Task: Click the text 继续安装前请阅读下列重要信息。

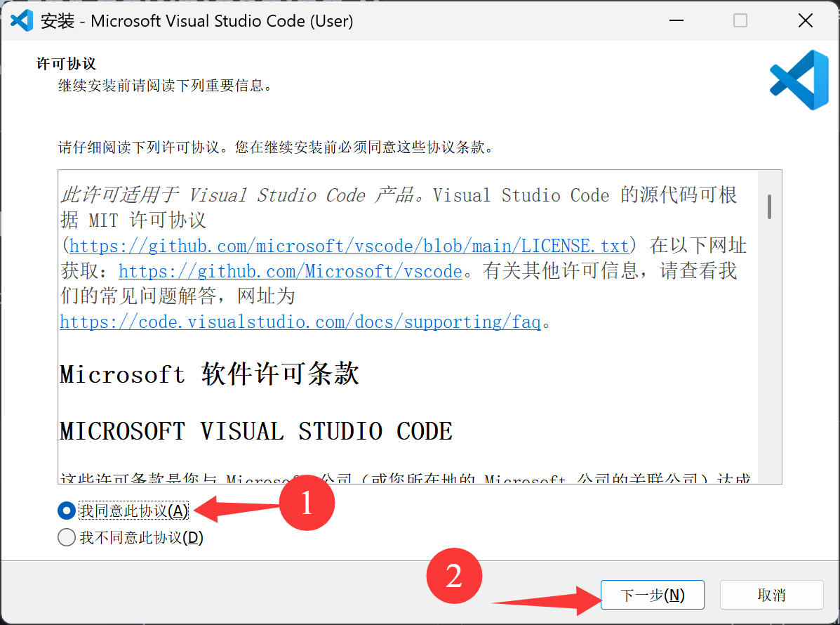Action: (x=166, y=86)
